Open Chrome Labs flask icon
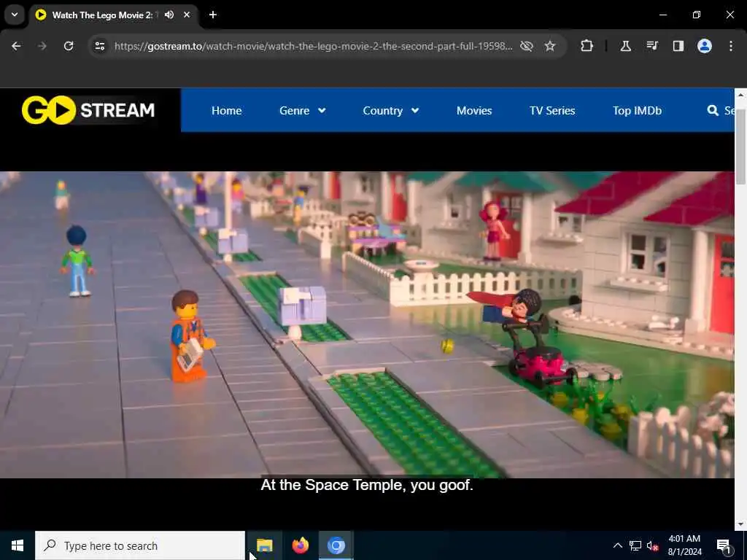Viewport: 747px width, 560px height. click(x=625, y=46)
